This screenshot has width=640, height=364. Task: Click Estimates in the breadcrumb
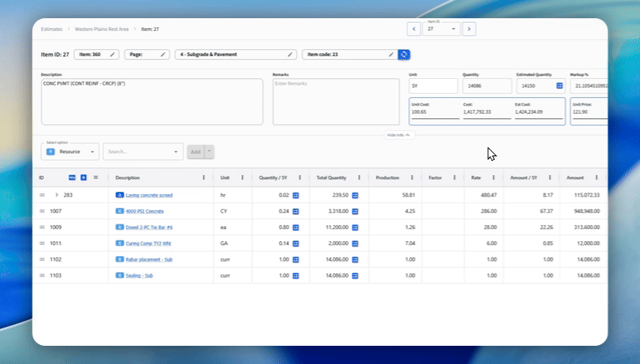(52, 29)
